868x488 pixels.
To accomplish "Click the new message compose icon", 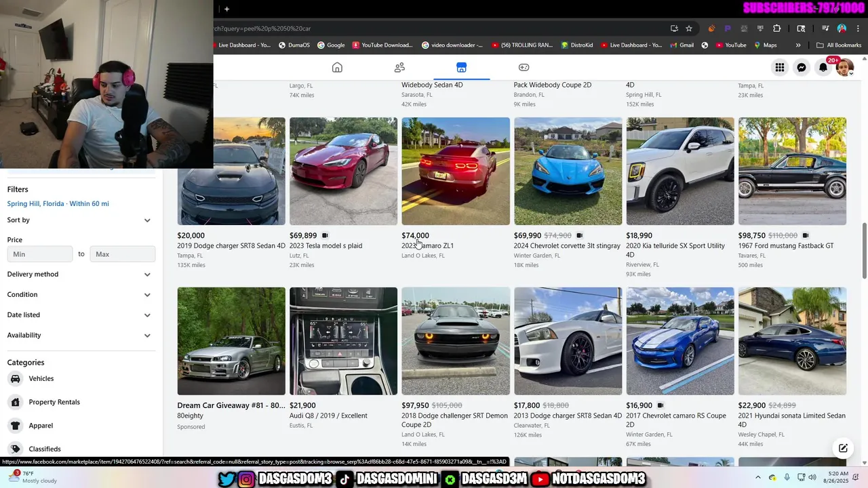I will click(x=843, y=448).
